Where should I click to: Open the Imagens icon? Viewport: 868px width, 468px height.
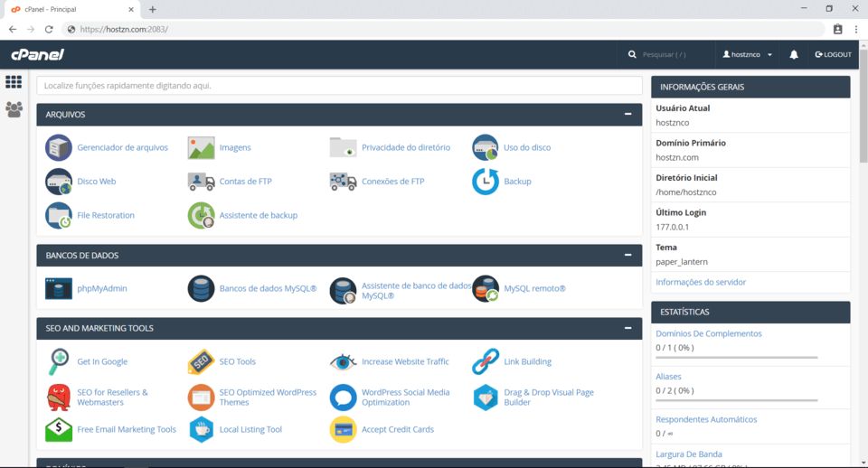click(x=201, y=147)
